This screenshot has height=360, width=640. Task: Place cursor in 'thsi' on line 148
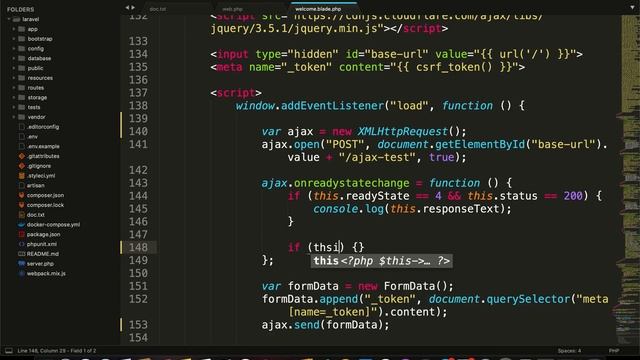(x=327, y=247)
